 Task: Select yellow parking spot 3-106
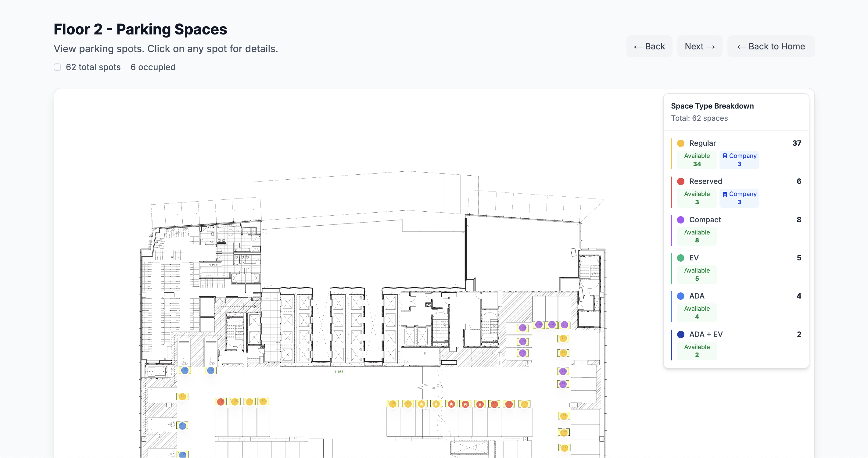click(x=182, y=396)
